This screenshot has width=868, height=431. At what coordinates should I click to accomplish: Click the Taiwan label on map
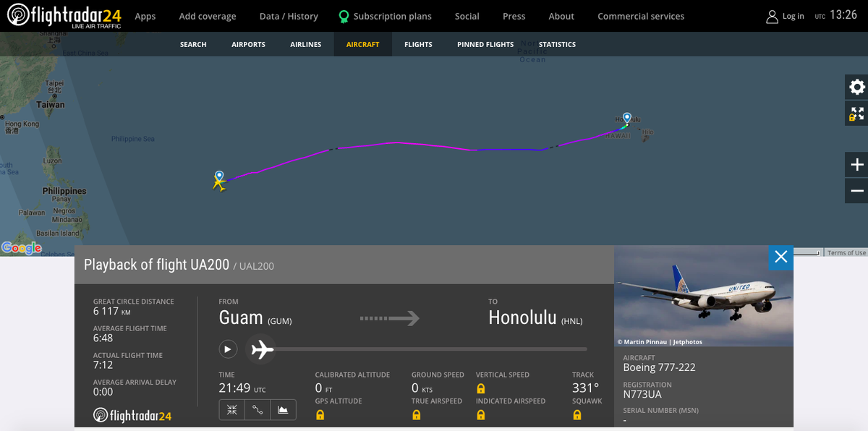pyautogui.click(x=51, y=105)
